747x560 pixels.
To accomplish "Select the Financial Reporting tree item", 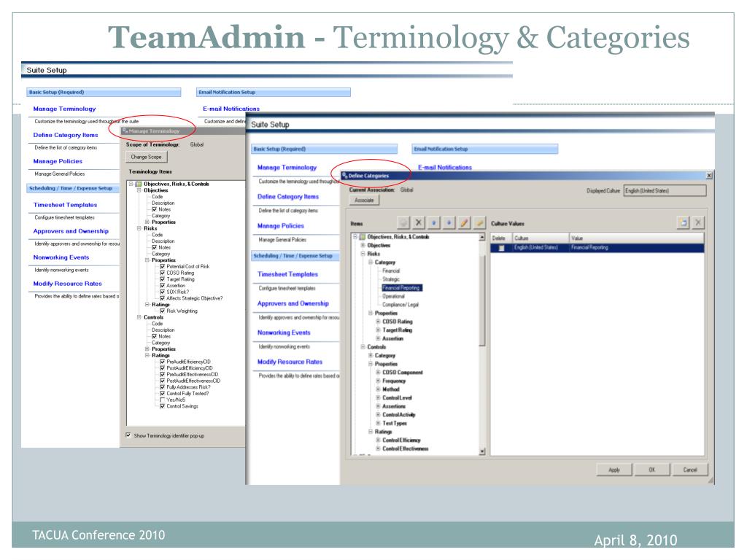I will [x=402, y=287].
